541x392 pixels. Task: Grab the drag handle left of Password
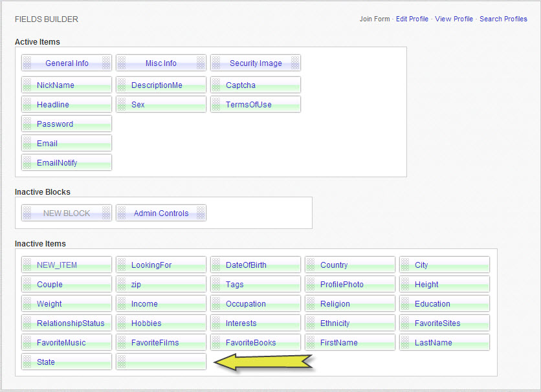pos(27,124)
